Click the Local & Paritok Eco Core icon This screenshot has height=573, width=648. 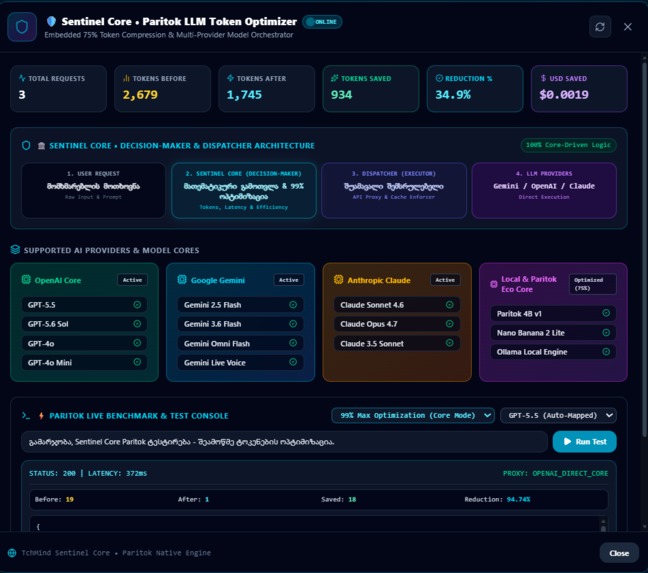pyautogui.click(x=493, y=284)
